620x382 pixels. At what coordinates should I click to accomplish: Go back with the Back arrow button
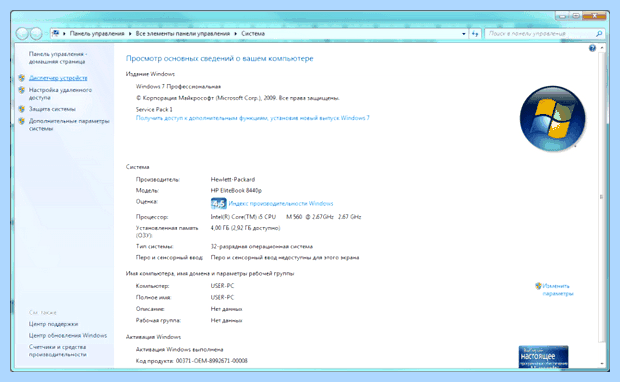click(x=22, y=34)
